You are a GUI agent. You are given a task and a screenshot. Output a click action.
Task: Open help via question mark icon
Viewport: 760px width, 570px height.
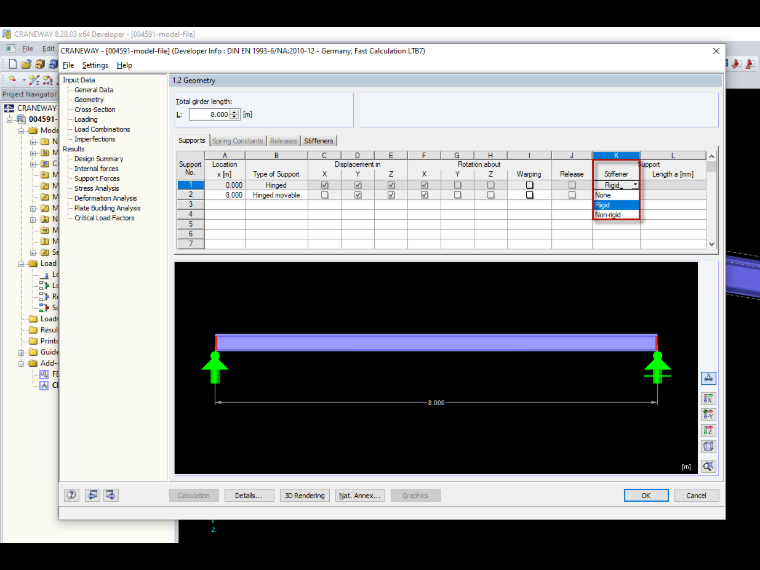72,495
